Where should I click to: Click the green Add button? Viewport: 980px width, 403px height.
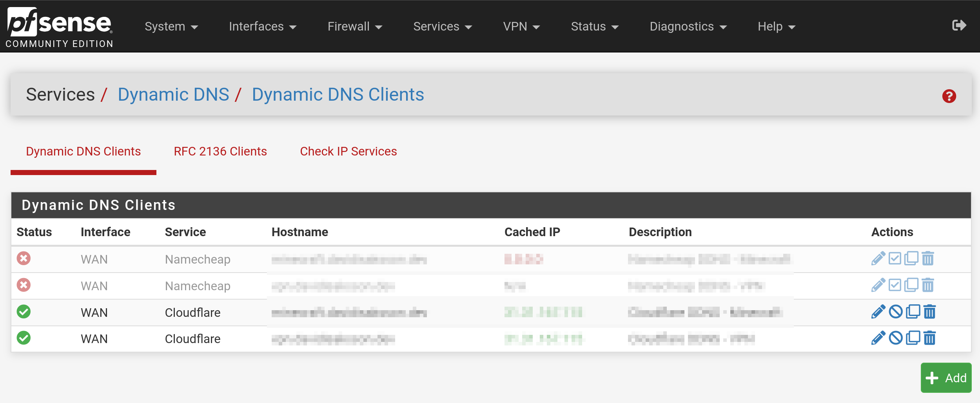coord(946,378)
